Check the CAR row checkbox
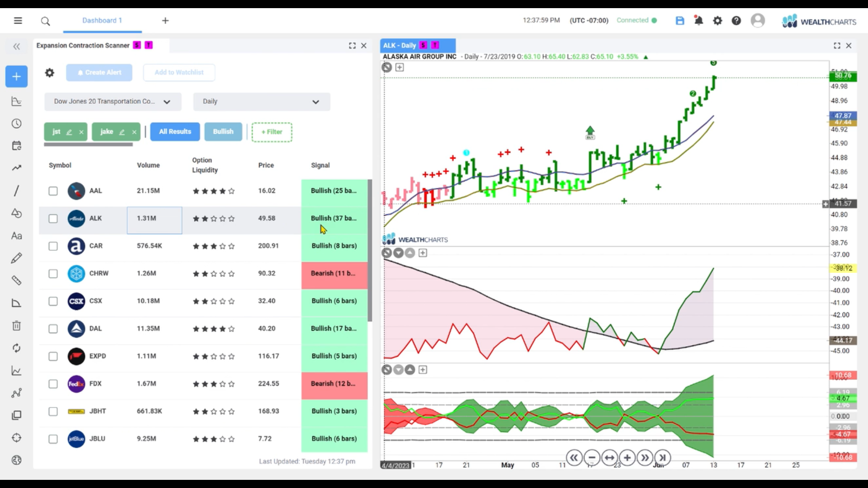Image resolution: width=868 pixels, height=488 pixels. click(x=53, y=246)
